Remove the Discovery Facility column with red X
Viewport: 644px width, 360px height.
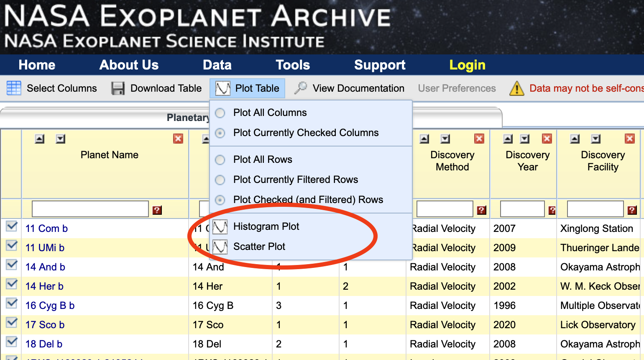pyautogui.click(x=630, y=139)
